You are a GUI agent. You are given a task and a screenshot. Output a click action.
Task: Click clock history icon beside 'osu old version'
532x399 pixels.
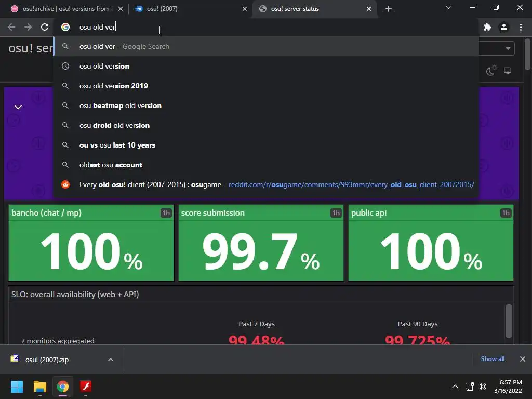(x=65, y=66)
